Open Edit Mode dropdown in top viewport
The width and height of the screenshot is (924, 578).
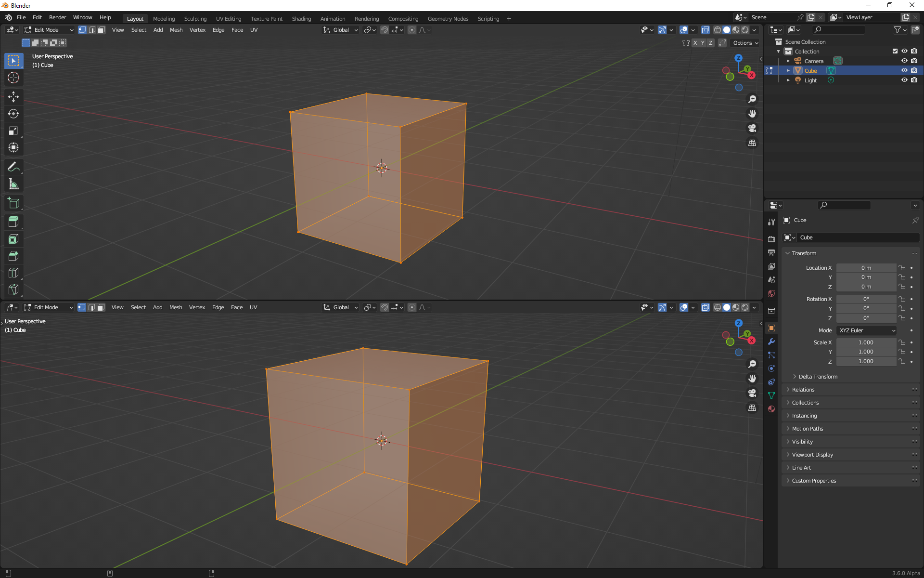point(49,30)
